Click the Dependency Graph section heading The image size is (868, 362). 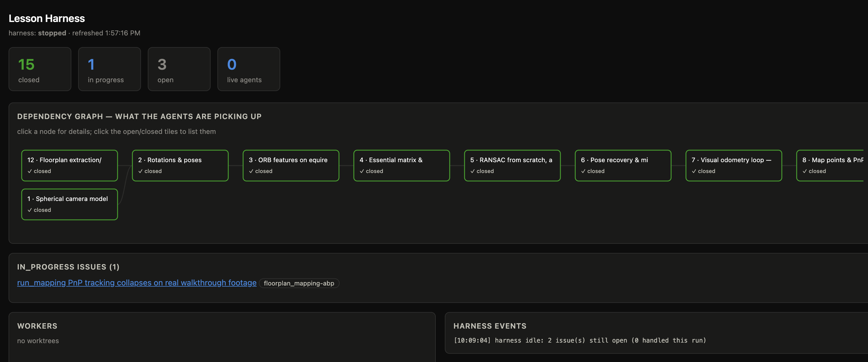[x=139, y=116]
